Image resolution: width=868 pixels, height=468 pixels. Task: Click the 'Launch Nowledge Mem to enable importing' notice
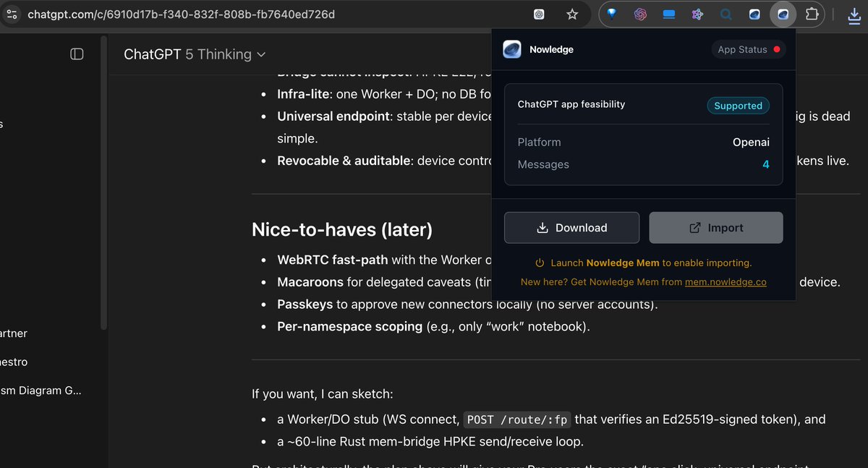pyautogui.click(x=644, y=263)
